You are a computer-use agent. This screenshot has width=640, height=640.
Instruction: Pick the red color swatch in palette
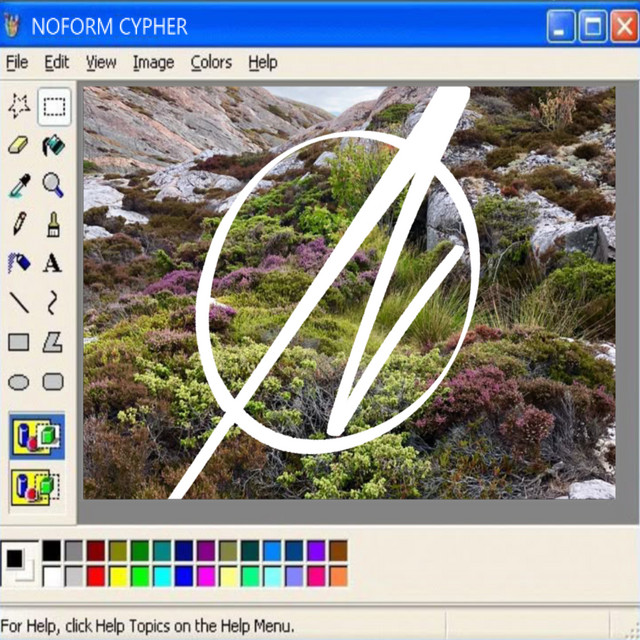point(96,576)
